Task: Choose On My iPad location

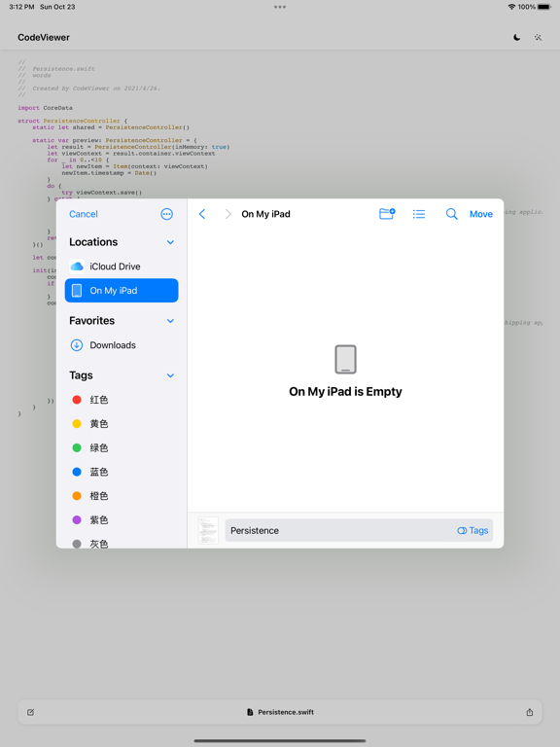Action: [x=122, y=291]
